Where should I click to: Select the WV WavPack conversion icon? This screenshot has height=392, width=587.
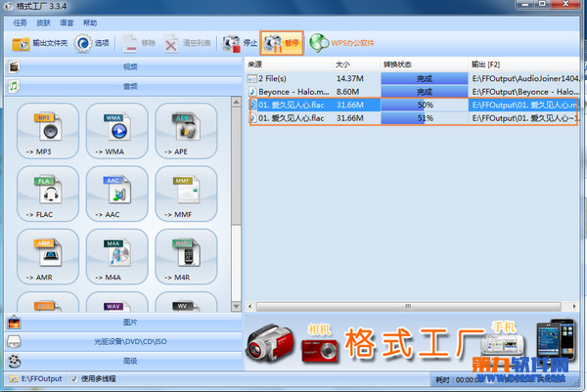(186, 302)
